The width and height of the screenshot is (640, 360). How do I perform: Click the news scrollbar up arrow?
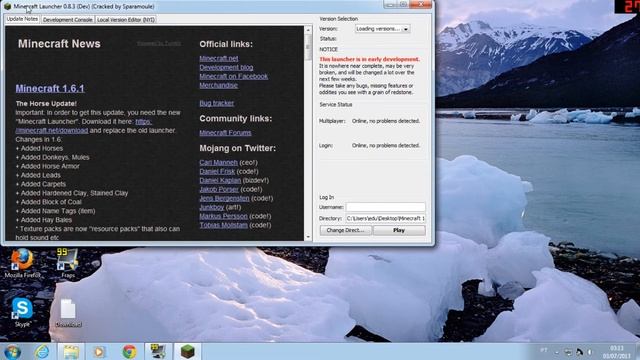pos(308,30)
